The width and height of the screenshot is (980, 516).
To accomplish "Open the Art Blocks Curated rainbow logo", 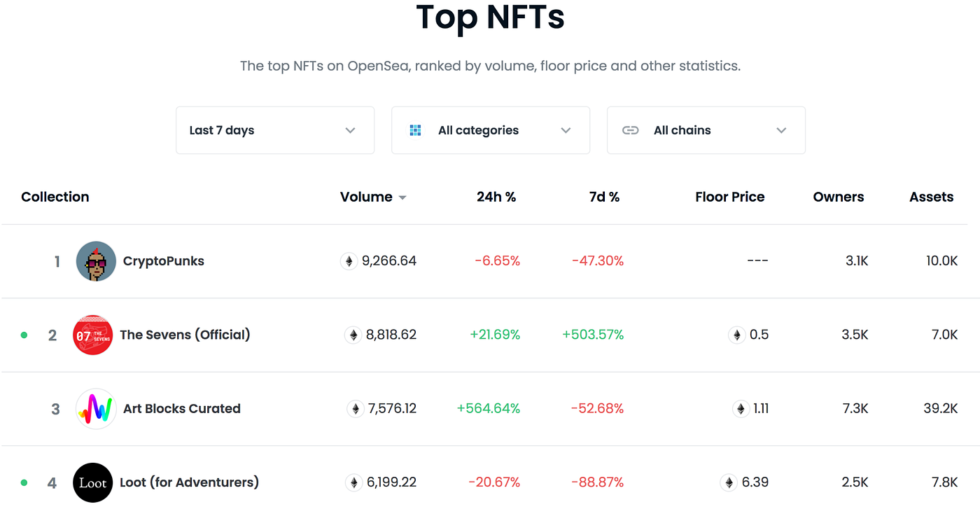I will point(96,409).
